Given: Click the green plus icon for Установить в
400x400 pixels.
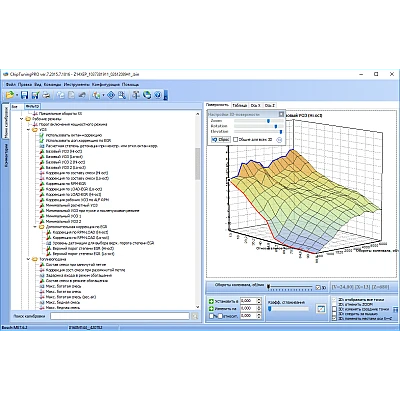Looking at the screenshot, I should (211, 301).
